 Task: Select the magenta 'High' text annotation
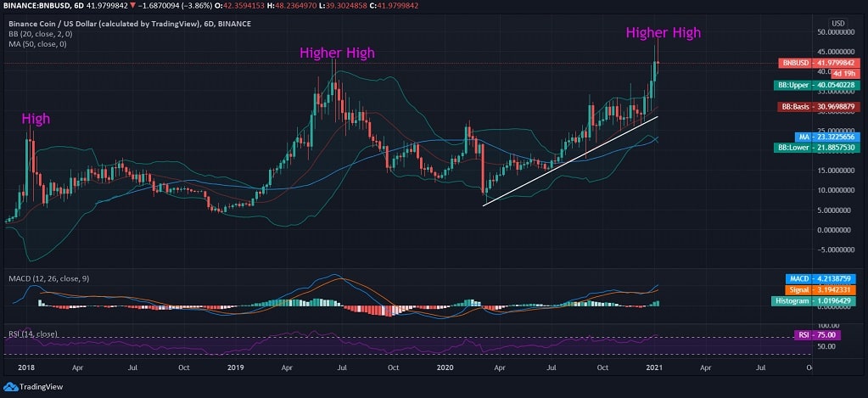36,120
